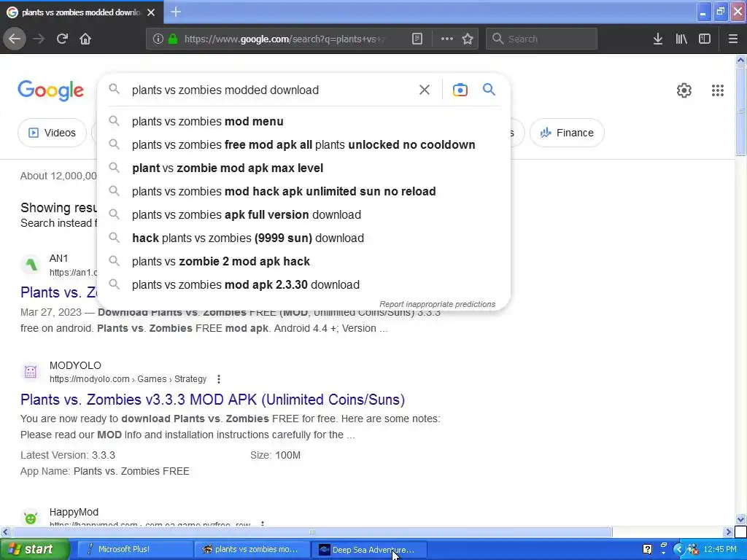Choose suggestion free mod apk all plants unlocked

point(303,145)
